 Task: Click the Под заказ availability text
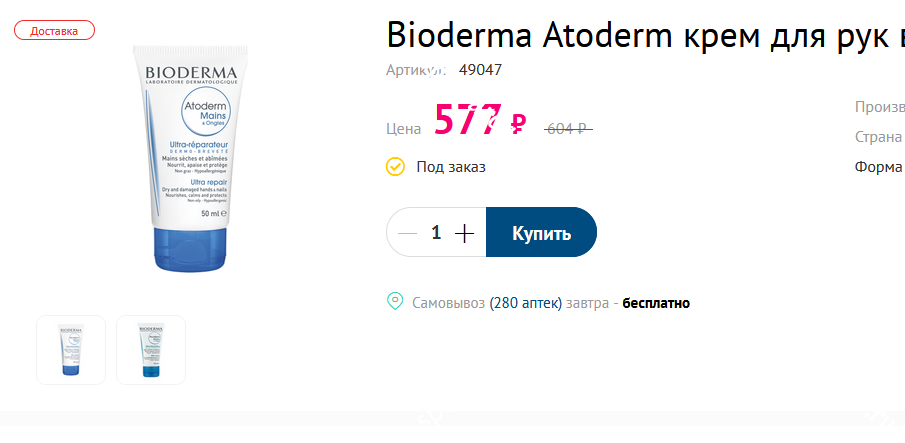click(451, 167)
